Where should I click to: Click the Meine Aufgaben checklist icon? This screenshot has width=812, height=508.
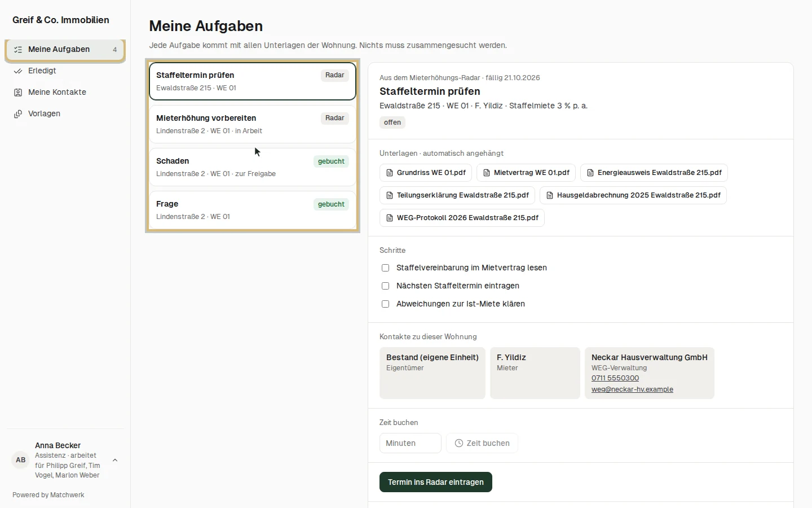coord(18,50)
